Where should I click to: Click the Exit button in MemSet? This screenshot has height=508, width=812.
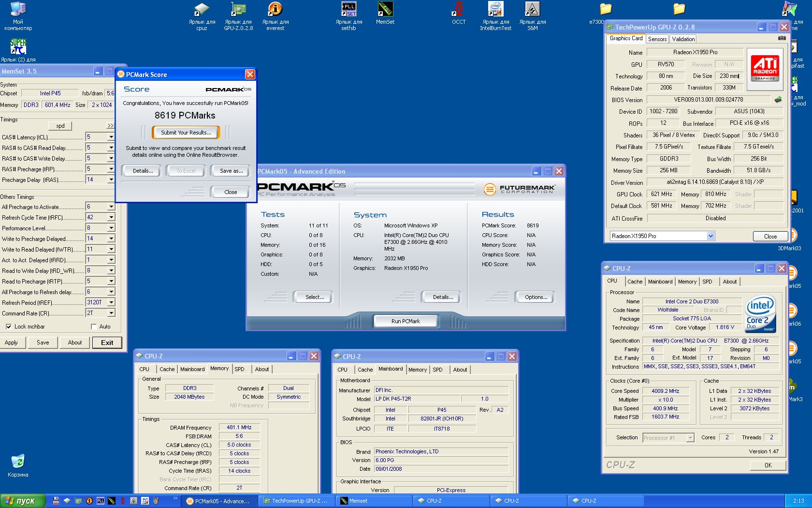(x=107, y=343)
